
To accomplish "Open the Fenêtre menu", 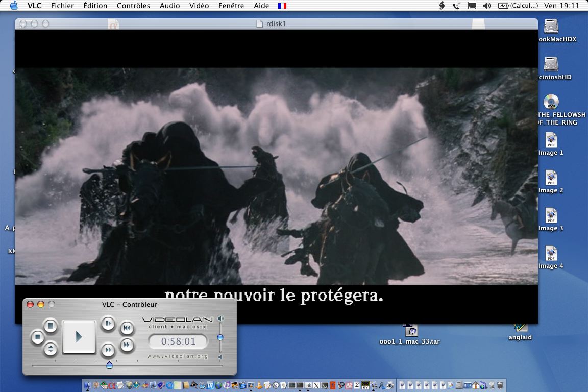I will [231, 6].
